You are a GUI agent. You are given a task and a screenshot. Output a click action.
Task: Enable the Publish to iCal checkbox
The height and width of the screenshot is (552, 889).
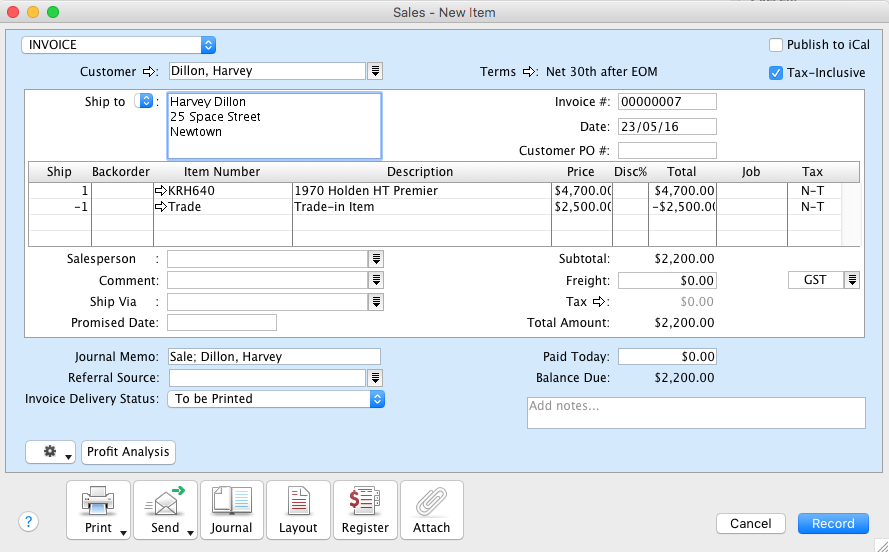pyautogui.click(x=776, y=45)
